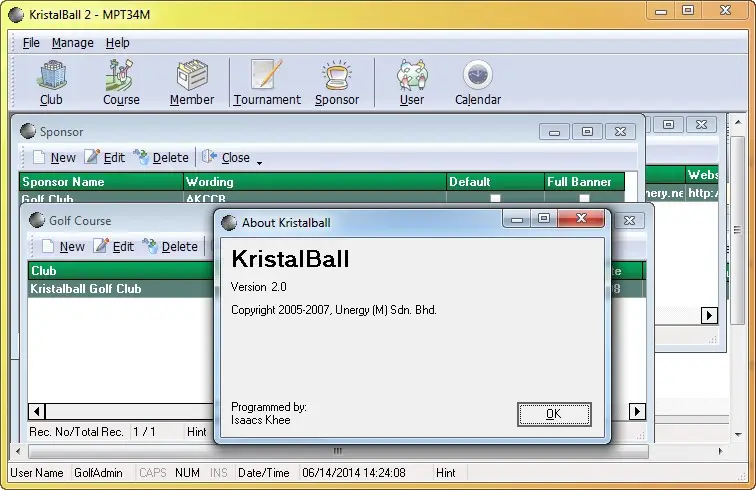Screen dimensions: 756x490
Task: Close the About Kristalball dialog
Action: pos(581,218)
